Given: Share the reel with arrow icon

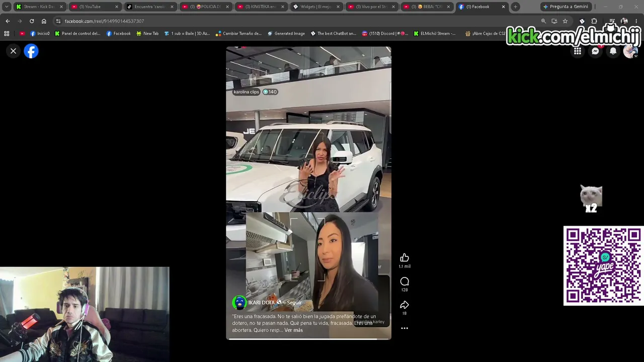Looking at the screenshot, I should (405, 305).
